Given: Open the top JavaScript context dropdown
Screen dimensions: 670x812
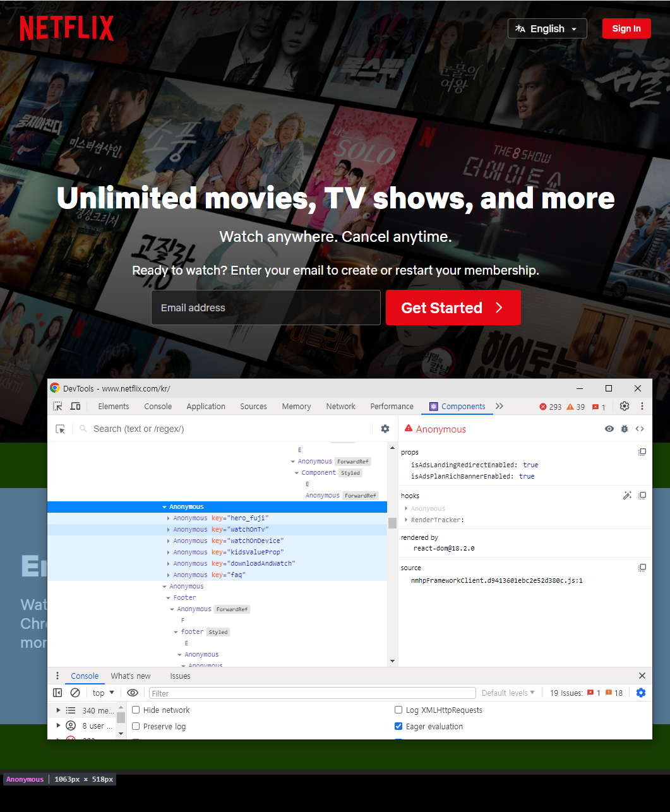Looking at the screenshot, I should pyautogui.click(x=104, y=693).
